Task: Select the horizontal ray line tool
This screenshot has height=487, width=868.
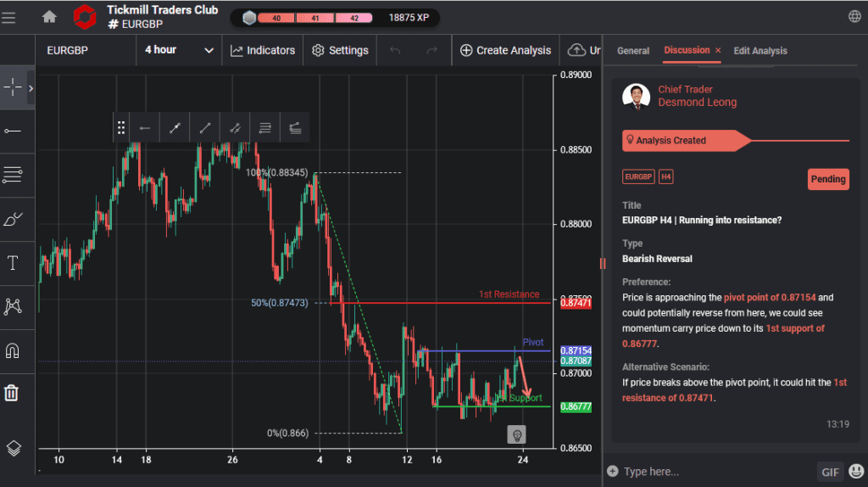Action: click(13, 131)
